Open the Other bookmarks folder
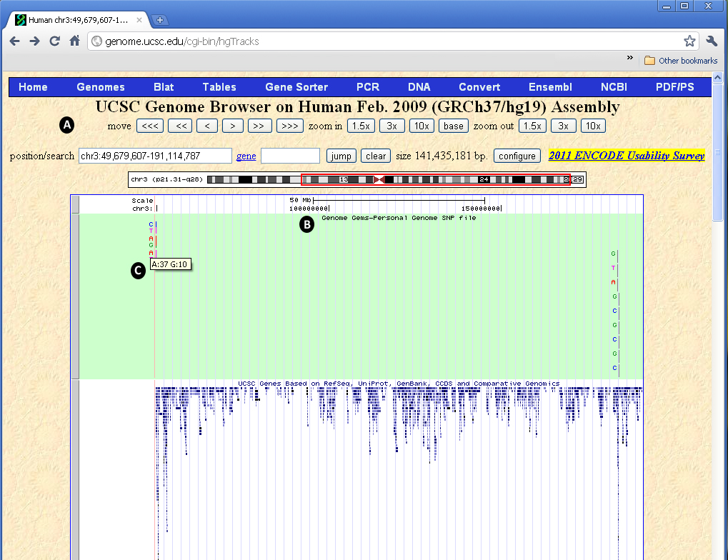The height and width of the screenshot is (560, 728). click(681, 61)
